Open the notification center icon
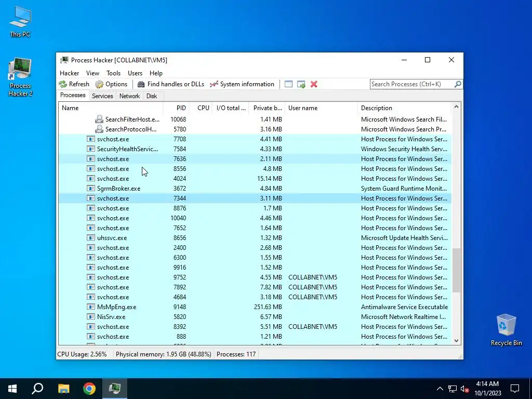 click(515, 389)
